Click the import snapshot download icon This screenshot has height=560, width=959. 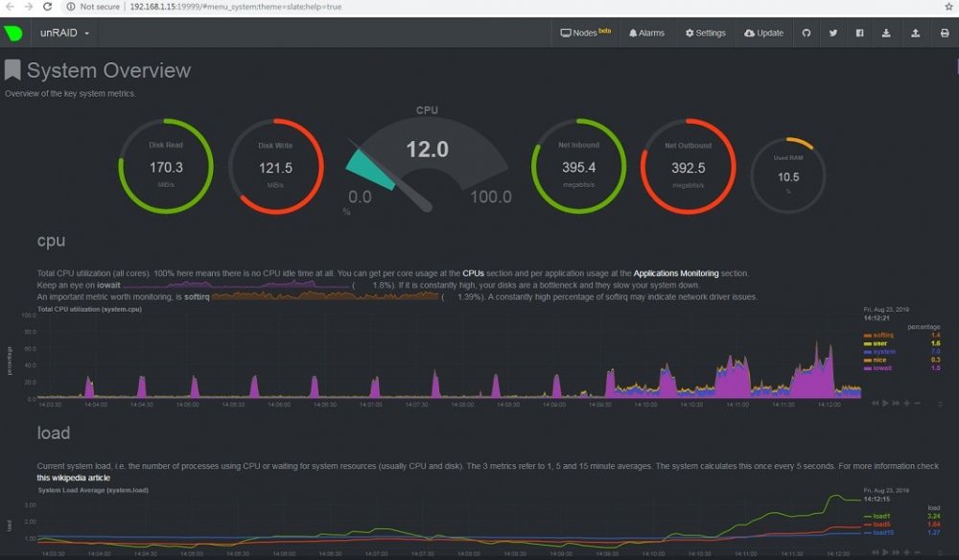(x=885, y=33)
